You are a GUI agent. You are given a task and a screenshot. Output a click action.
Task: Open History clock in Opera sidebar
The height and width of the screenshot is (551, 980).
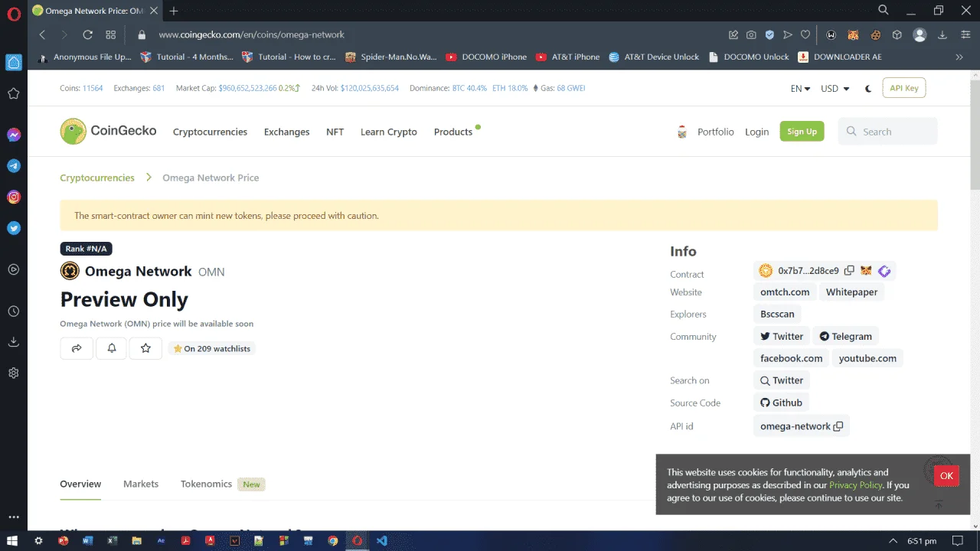coord(14,311)
